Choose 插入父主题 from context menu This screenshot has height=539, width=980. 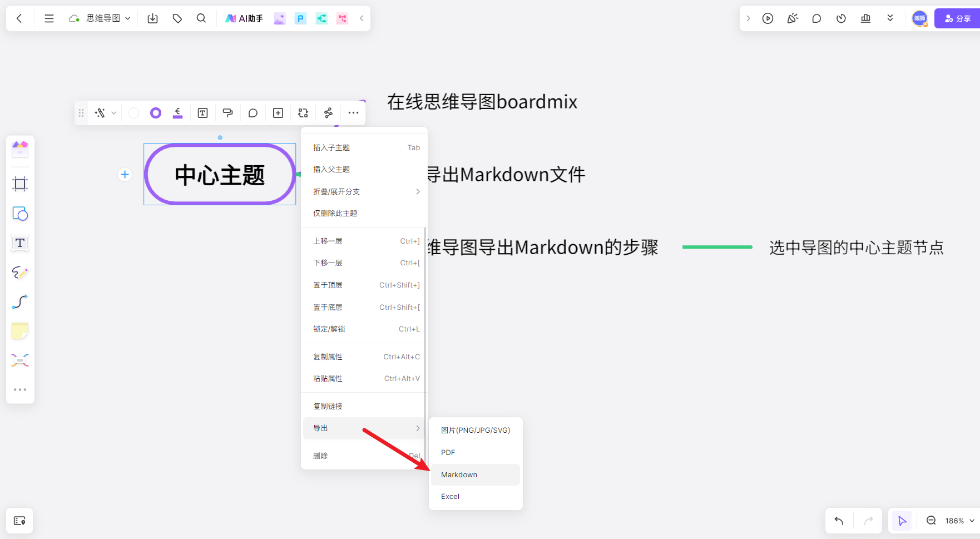[x=364, y=169]
